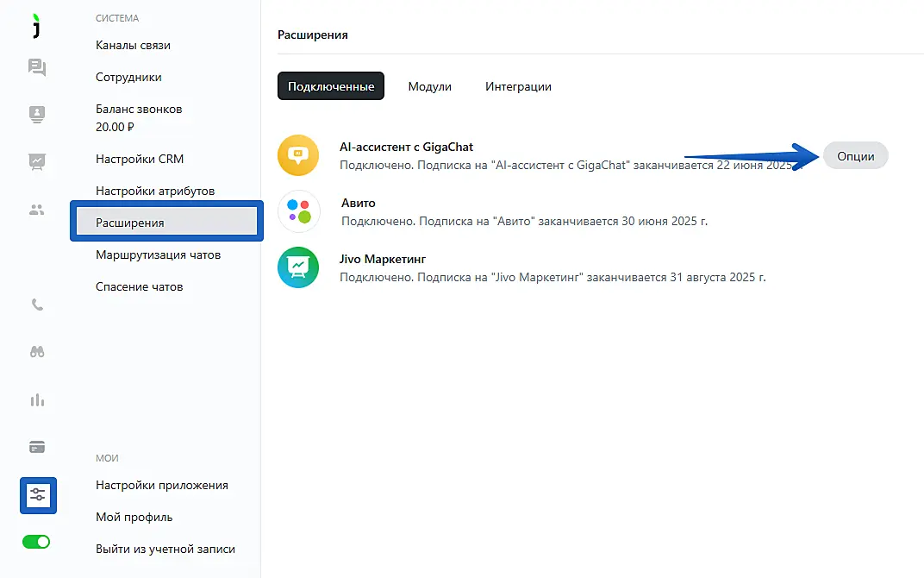Open the visitors binoculars icon

37,352
